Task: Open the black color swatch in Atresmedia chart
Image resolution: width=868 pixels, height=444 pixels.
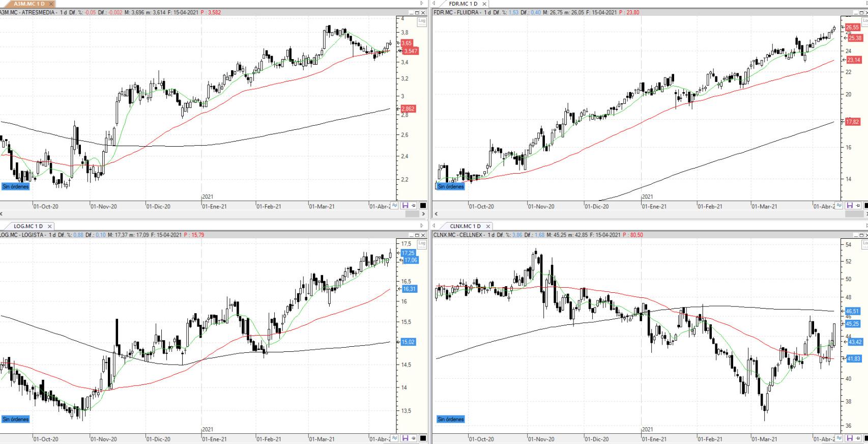Action: click(x=423, y=206)
